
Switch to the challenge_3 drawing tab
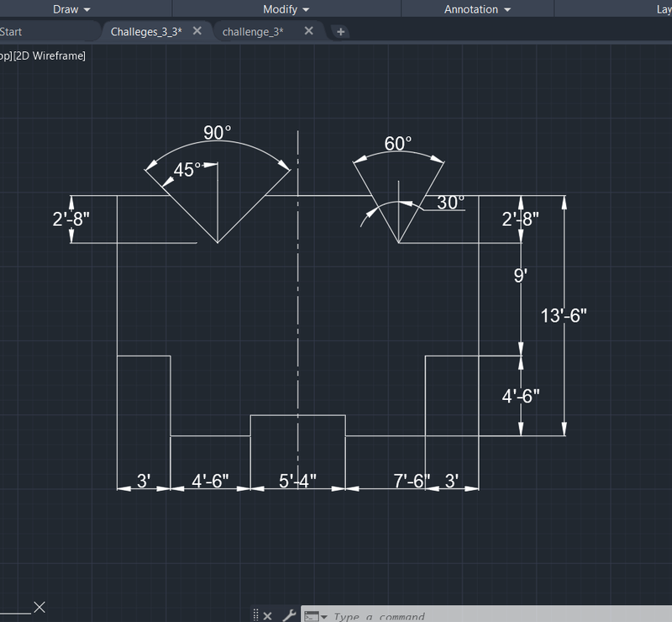click(x=254, y=31)
